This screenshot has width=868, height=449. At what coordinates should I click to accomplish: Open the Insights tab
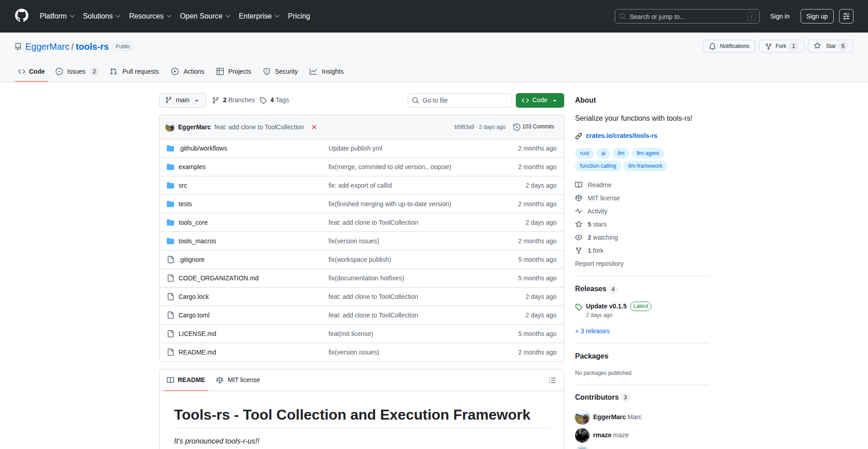pyautogui.click(x=326, y=71)
